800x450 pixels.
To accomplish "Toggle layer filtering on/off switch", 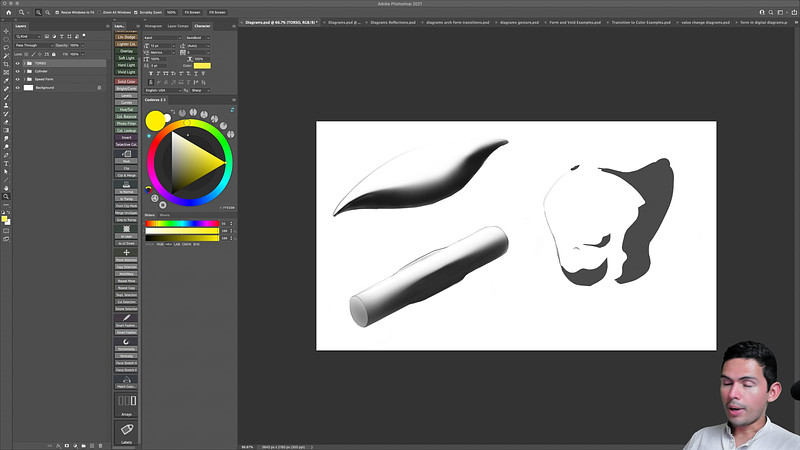I will 84,36.
